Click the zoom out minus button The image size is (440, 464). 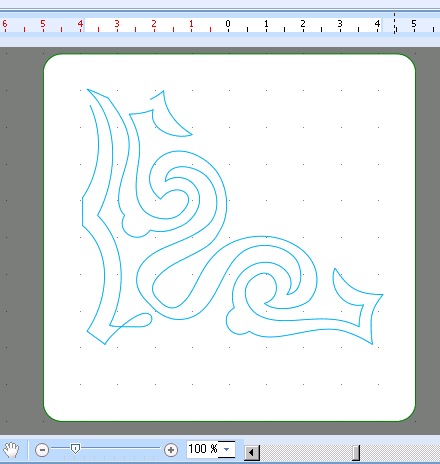point(42,450)
